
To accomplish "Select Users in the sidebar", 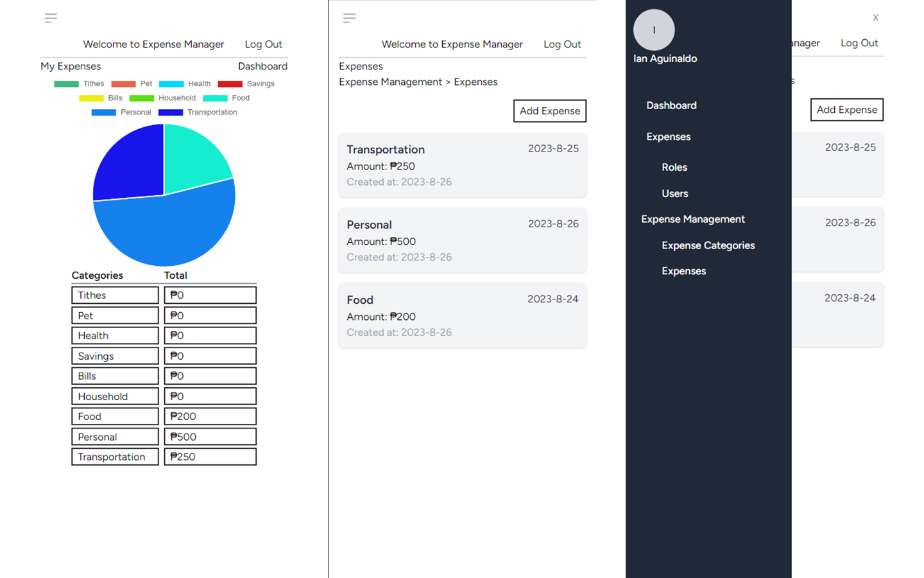I will [x=674, y=193].
